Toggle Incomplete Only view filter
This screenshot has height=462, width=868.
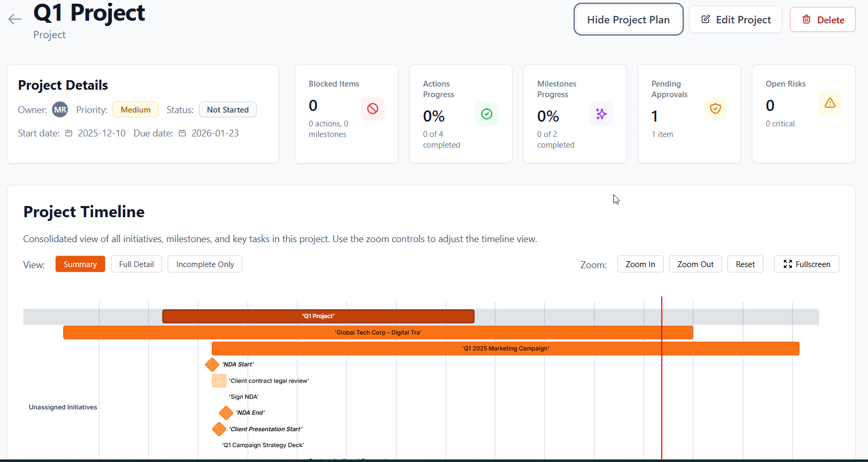[205, 264]
